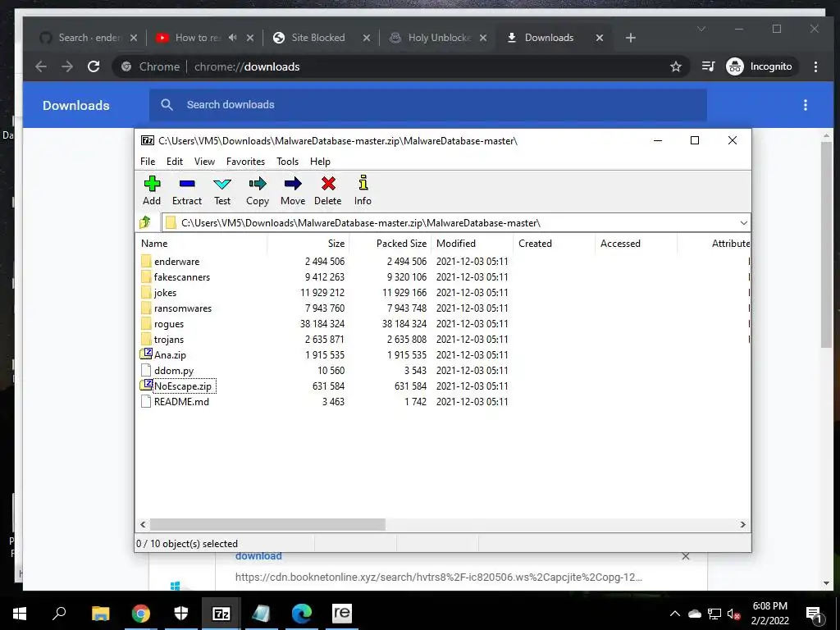Click the left scroll arrow in 7-Zip
This screenshot has width=840, height=630.
[143, 524]
